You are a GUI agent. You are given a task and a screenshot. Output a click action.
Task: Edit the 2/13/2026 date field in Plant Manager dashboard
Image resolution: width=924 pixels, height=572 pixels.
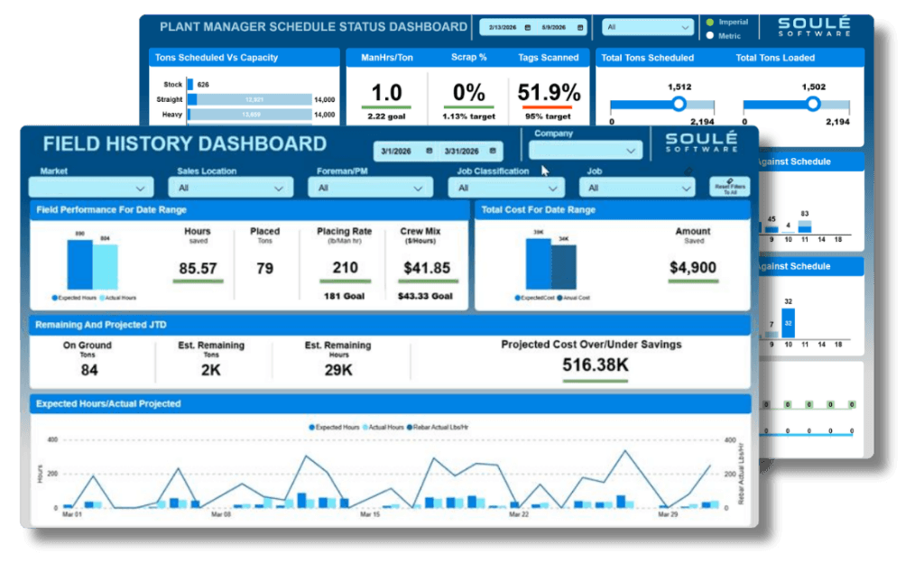(x=502, y=28)
